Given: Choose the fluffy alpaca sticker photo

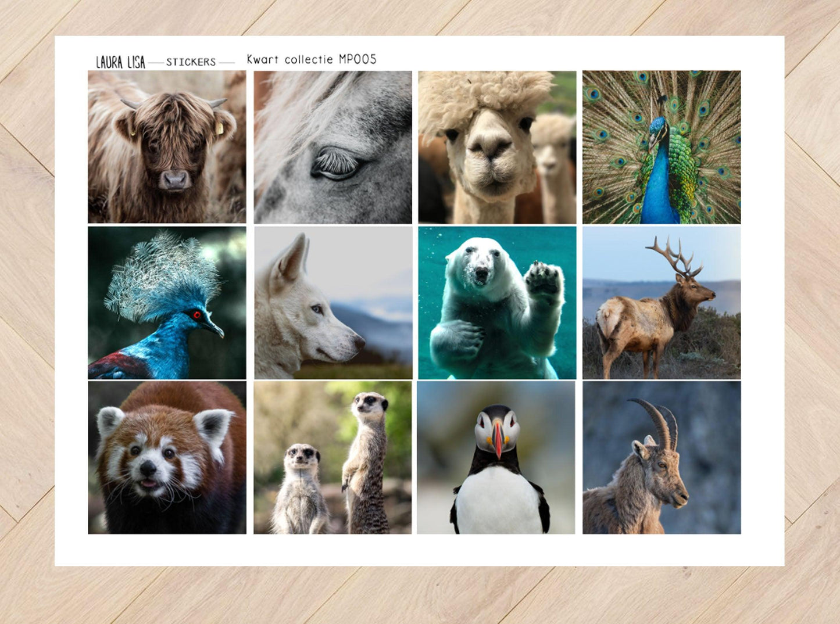Looking at the screenshot, I should (497, 147).
